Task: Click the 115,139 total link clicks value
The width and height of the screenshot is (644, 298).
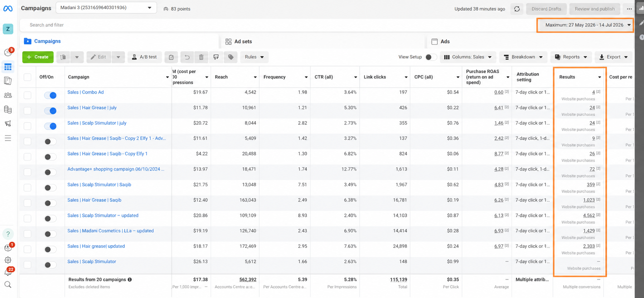Action: [x=398, y=279]
